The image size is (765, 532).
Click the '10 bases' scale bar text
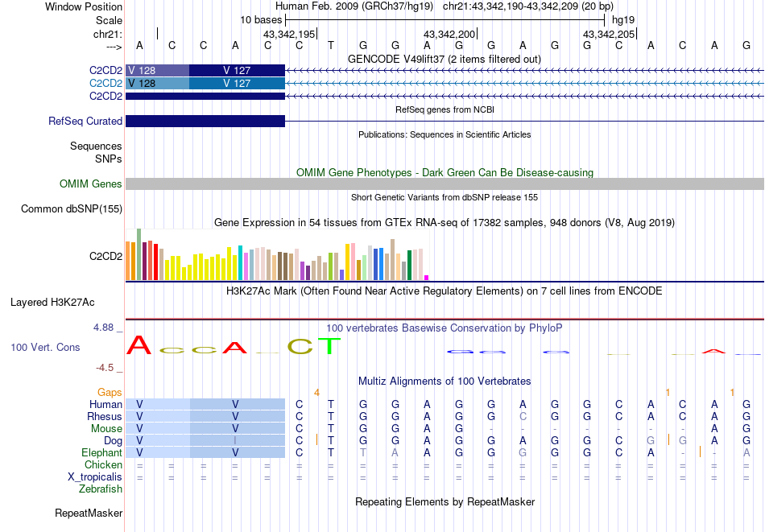(x=261, y=20)
